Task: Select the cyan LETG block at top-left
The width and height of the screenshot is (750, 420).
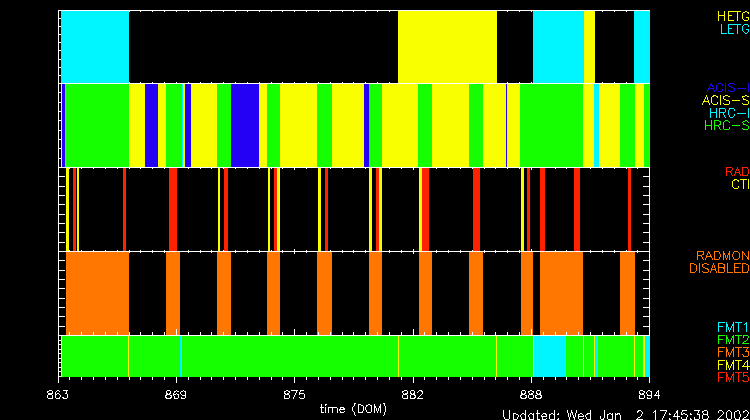Action: click(x=95, y=46)
